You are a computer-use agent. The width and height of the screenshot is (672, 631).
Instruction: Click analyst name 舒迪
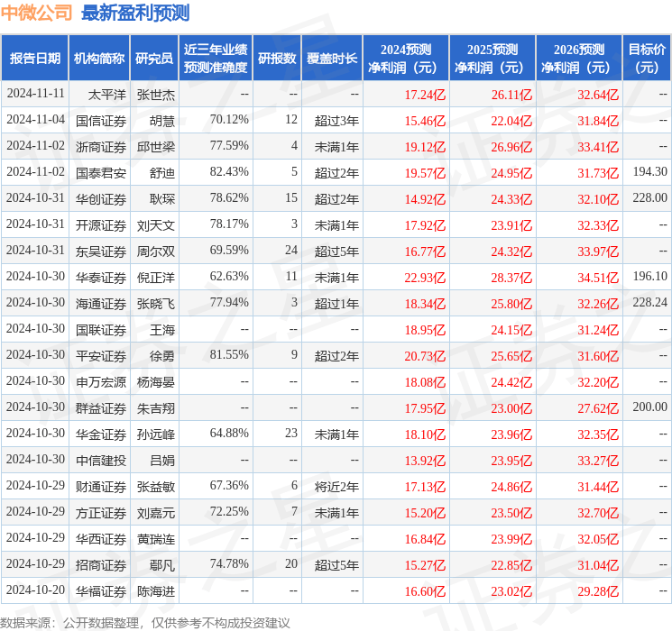tap(162, 173)
